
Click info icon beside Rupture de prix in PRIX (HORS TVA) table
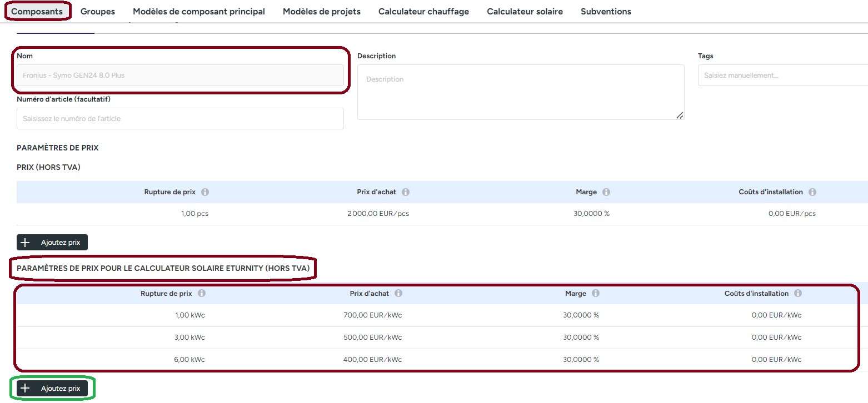[x=205, y=192]
